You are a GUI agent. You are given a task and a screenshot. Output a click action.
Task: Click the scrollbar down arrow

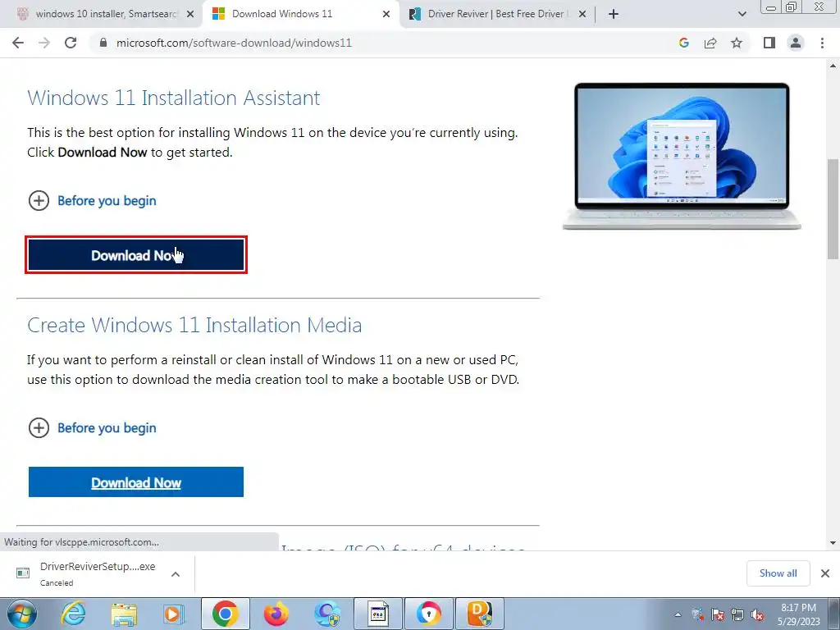coord(833,543)
